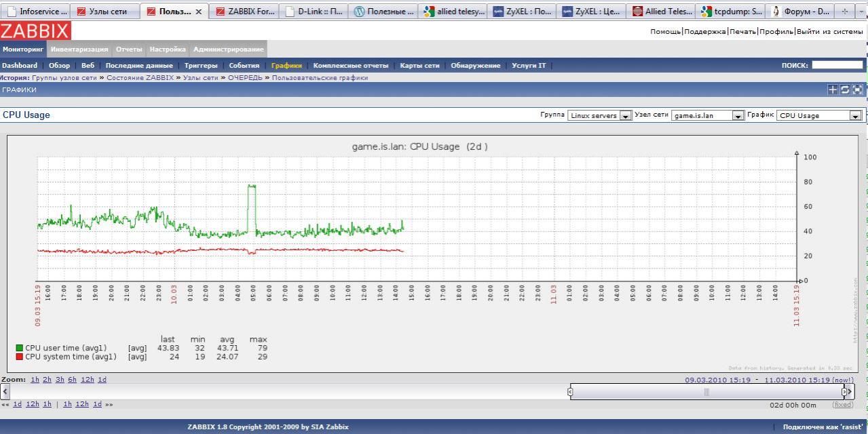Open Пользовательские графики history link
Screen dimensions: 868x434
coord(320,78)
